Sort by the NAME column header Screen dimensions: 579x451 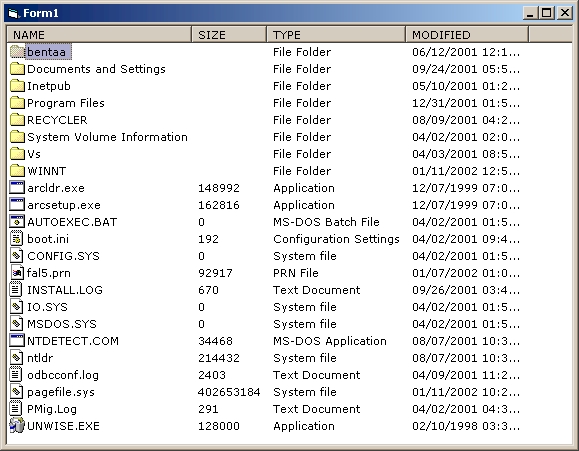[99, 35]
